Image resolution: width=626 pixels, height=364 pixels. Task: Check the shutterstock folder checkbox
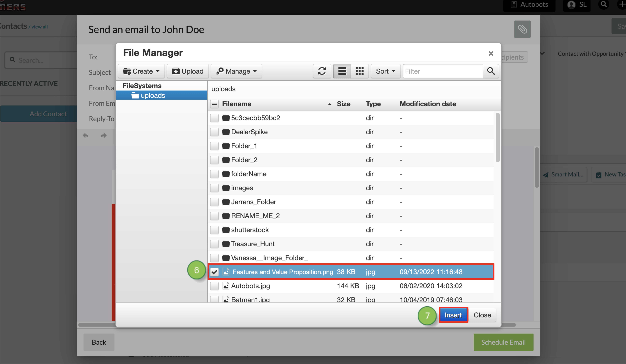214,230
